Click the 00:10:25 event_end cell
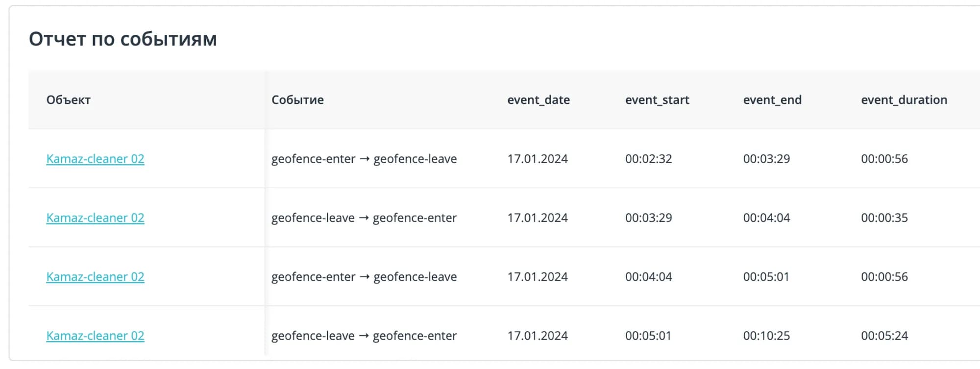 pos(766,336)
